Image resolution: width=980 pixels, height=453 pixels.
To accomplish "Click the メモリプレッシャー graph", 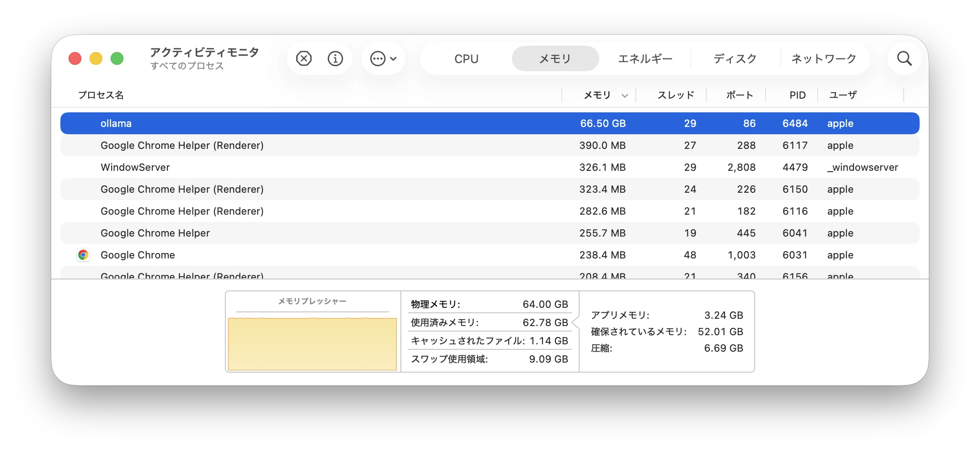I will click(312, 343).
